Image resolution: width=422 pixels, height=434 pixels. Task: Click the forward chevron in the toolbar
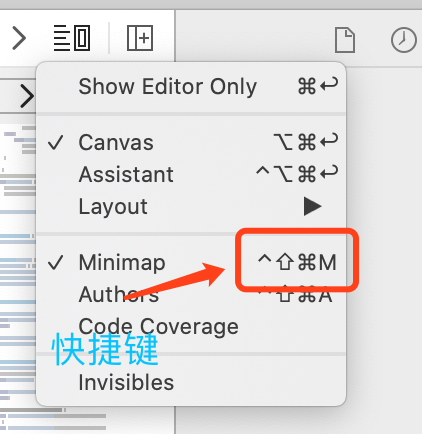tap(19, 38)
